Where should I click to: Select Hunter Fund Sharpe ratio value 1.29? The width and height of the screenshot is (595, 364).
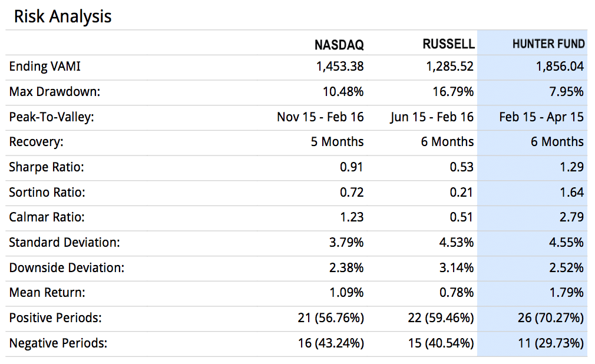pyautogui.click(x=572, y=167)
